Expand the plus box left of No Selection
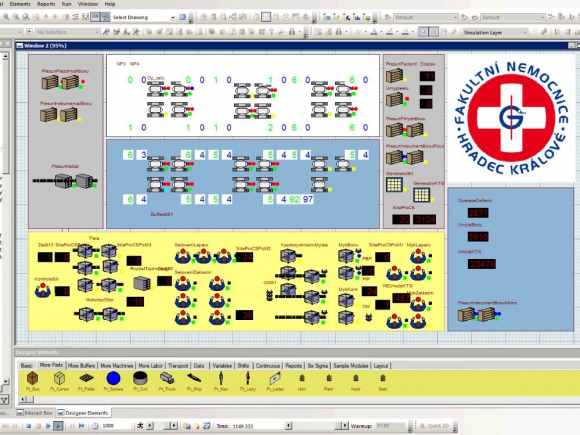Image resolution: width=580 pixels, height=435 pixels. (29, 32)
